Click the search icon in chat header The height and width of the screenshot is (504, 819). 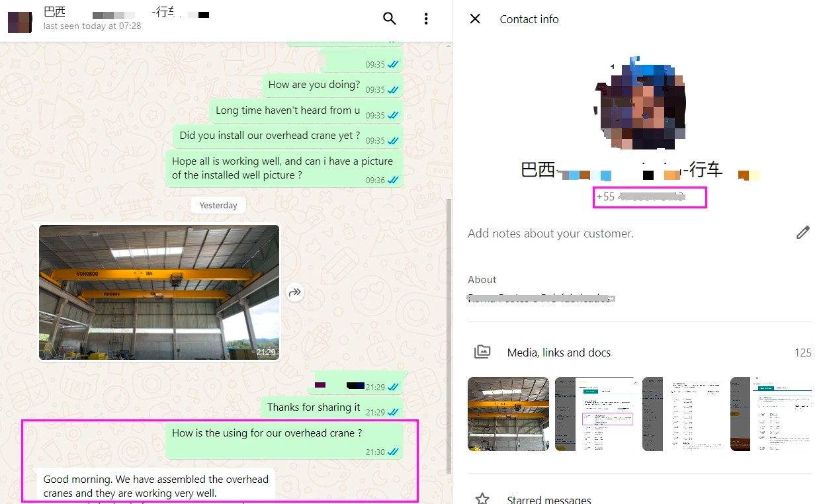[x=390, y=19]
